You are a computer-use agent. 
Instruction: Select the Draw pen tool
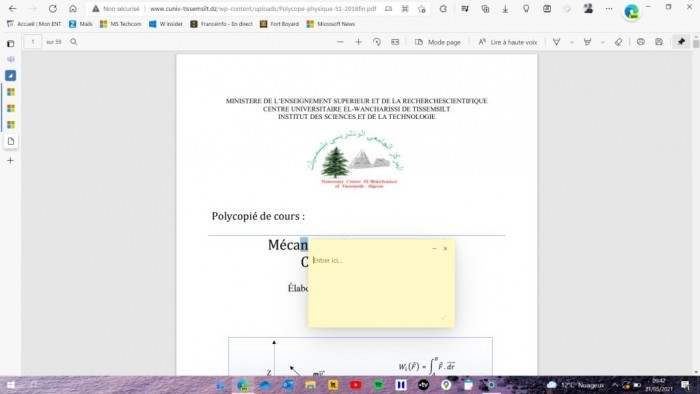(x=556, y=42)
